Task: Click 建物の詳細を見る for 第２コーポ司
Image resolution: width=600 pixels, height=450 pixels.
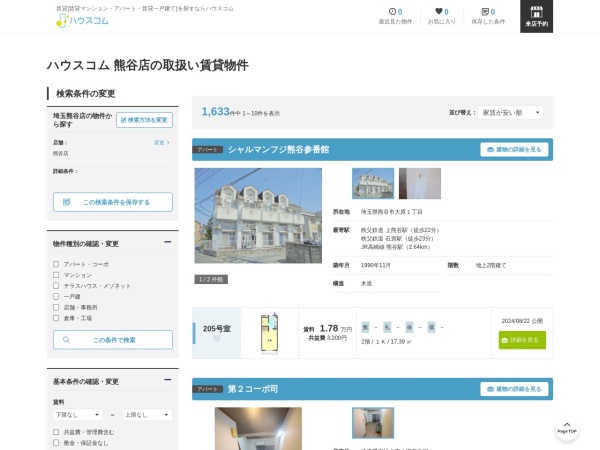Action: click(x=514, y=389)
